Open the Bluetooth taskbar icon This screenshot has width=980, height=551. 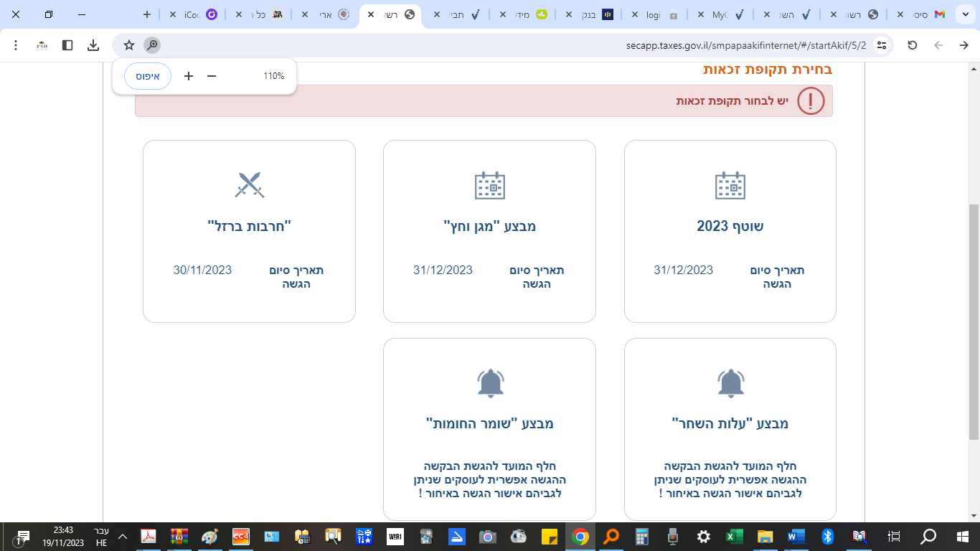(826, 537)
